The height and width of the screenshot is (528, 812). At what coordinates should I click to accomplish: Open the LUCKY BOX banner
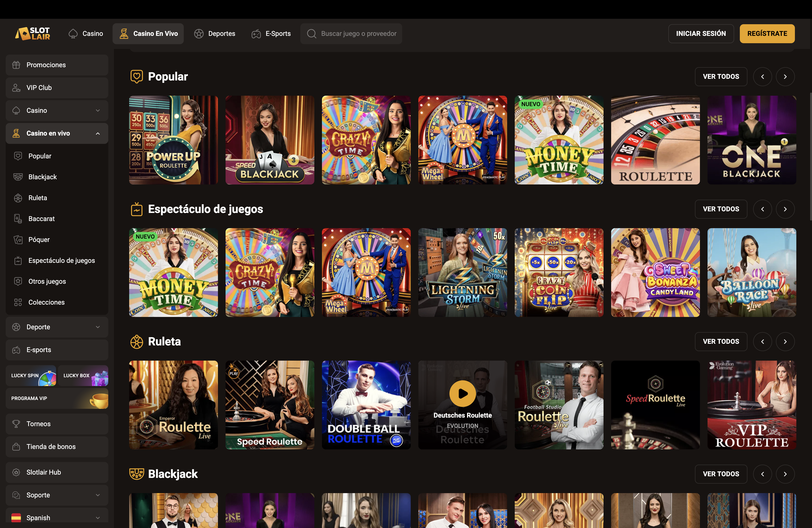tap(83, 376)
